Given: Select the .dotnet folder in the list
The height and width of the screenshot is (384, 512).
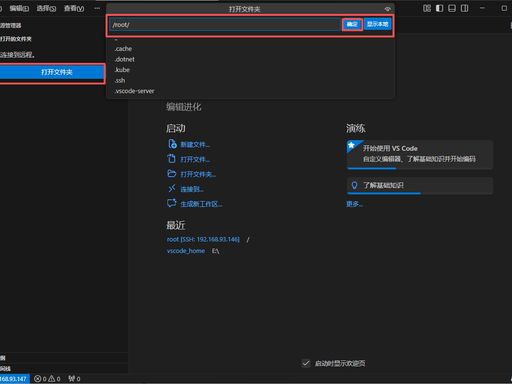Looking at the screenshot, I should [250, 59].
